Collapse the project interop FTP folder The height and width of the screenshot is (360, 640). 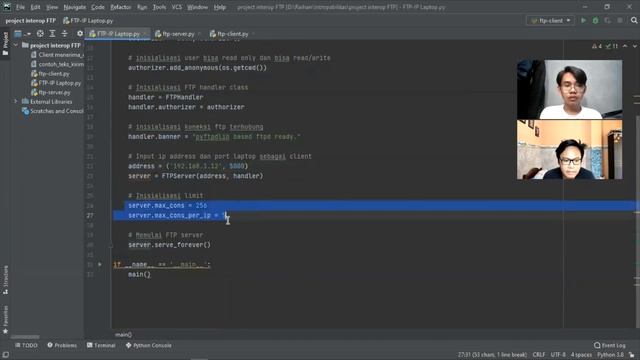(x=16, y=45)
